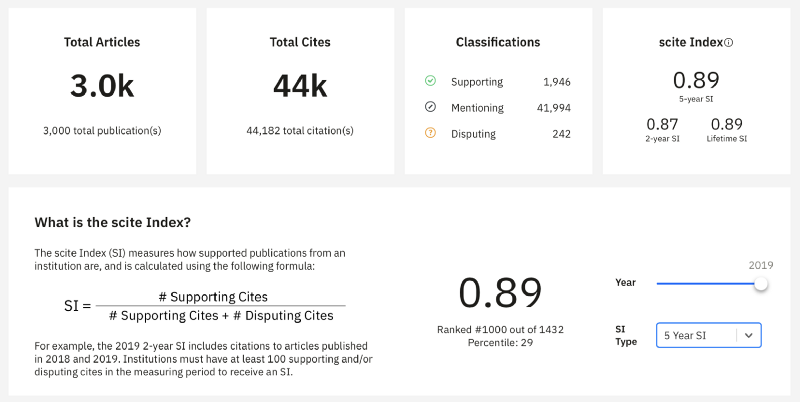Click the Supporting checkmark icon
Screen dimensions: 800x402
pyautogui.click(x=430, y=81)
